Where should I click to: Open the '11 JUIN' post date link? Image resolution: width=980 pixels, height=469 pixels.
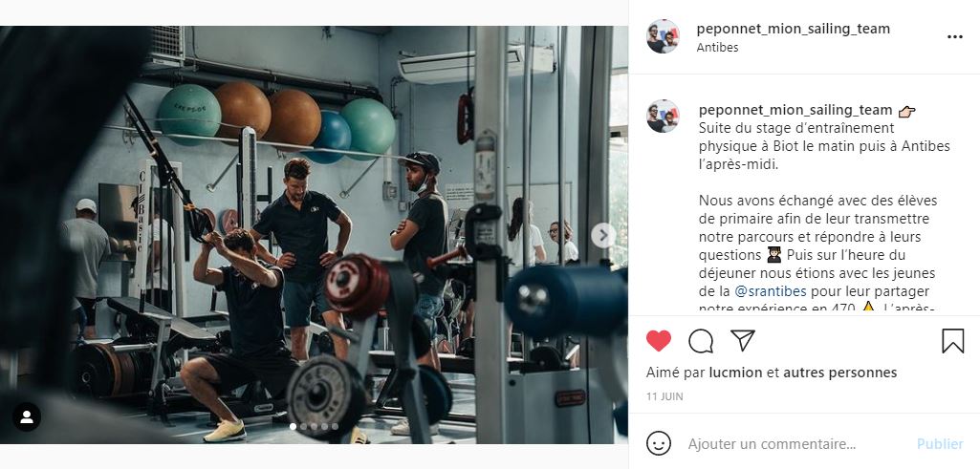[x=664, y=396]
